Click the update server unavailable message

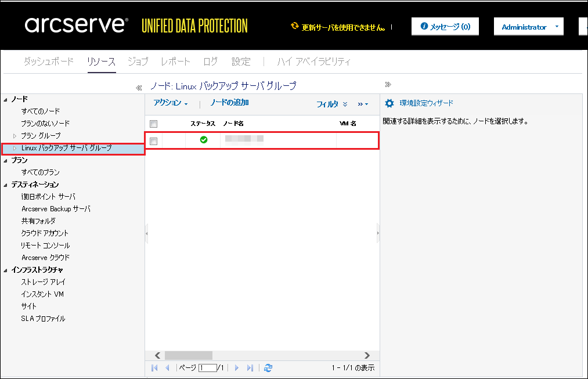(344, 27)
